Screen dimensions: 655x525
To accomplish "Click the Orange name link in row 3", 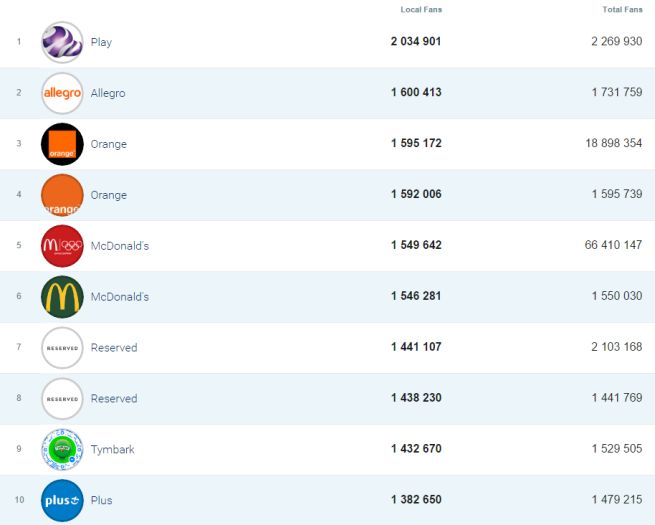I will tap(109, 144).
